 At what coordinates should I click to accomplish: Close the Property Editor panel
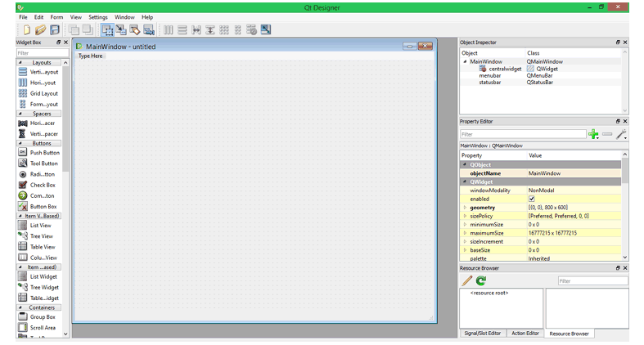[x=625, y=122]
